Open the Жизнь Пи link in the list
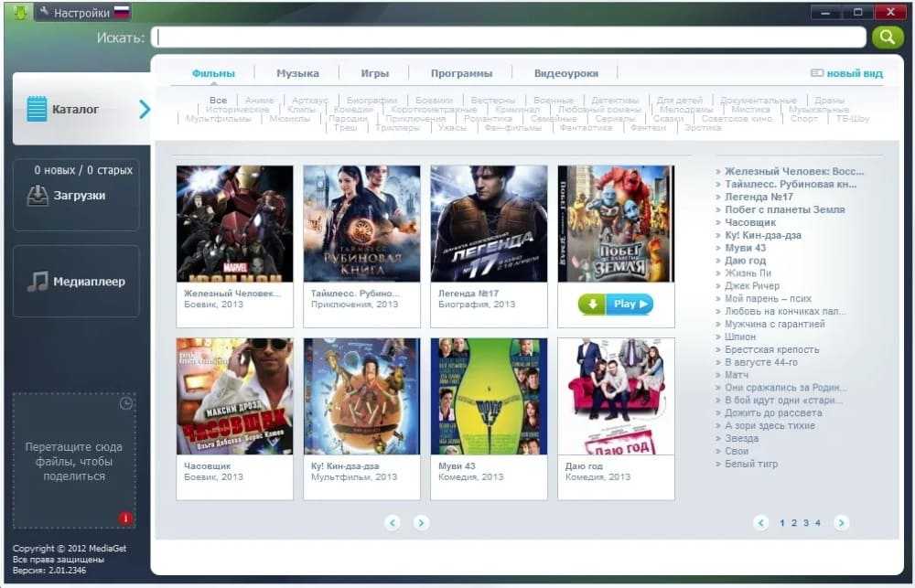 748,273
